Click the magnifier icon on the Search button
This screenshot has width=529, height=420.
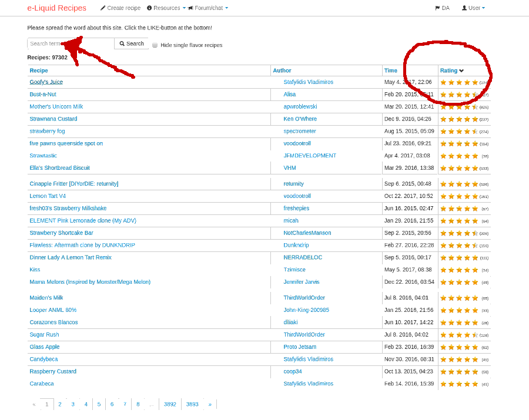tap(122, 43)
